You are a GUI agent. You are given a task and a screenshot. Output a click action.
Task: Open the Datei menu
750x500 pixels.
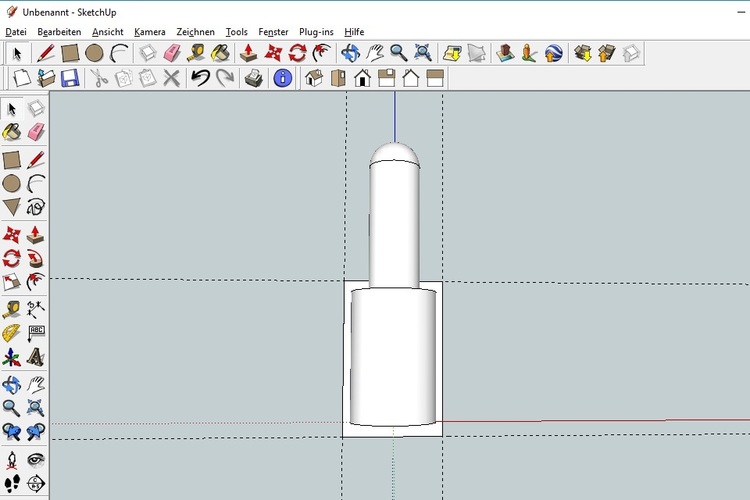tap(16, 32)
